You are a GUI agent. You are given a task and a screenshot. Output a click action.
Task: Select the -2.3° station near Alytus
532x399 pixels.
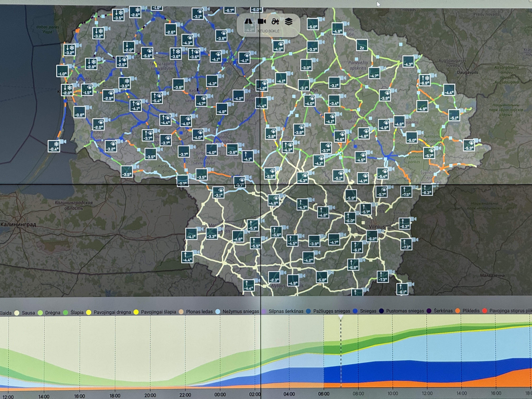point(274,277)
